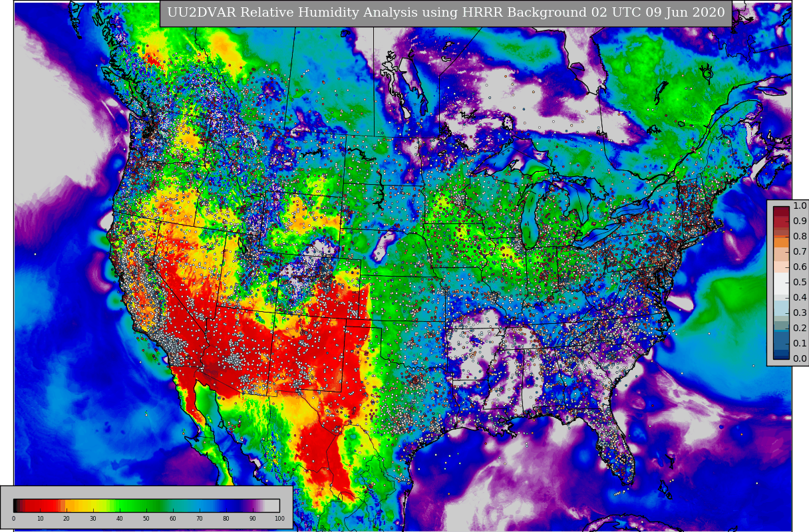Viewport: 809px width, 532px height.
Task: Click the 90 tick label on humidity colorbar
Action: point(253,519)
